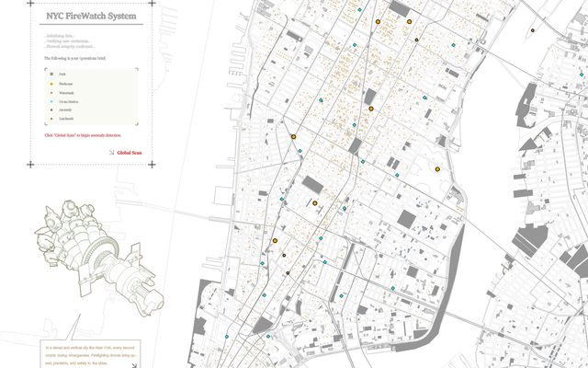Select the anomaly marker on the small island
Screen dimensions: 588x368
pos(533,30)
